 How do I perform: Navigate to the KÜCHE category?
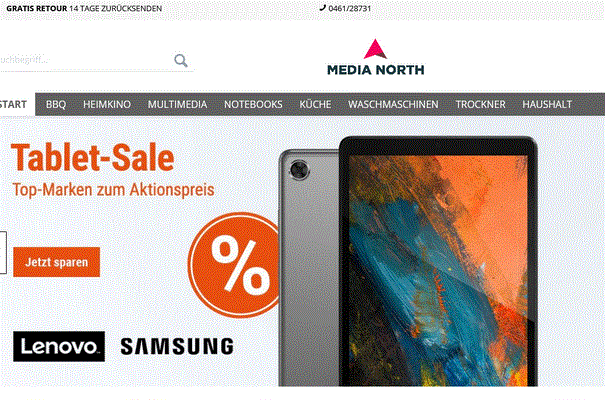pyautogui.click(x=315, y=105)
